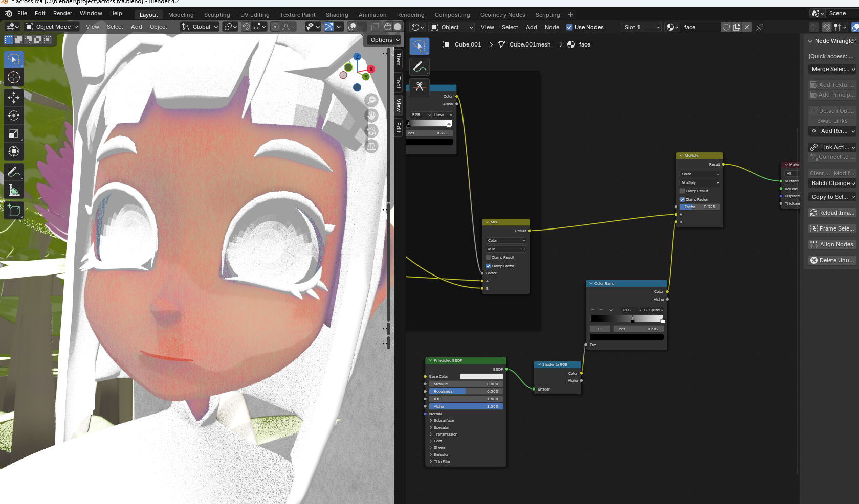
Task: Toggle gizmo visibility button in viewport header
Action: tap(329, 27)
